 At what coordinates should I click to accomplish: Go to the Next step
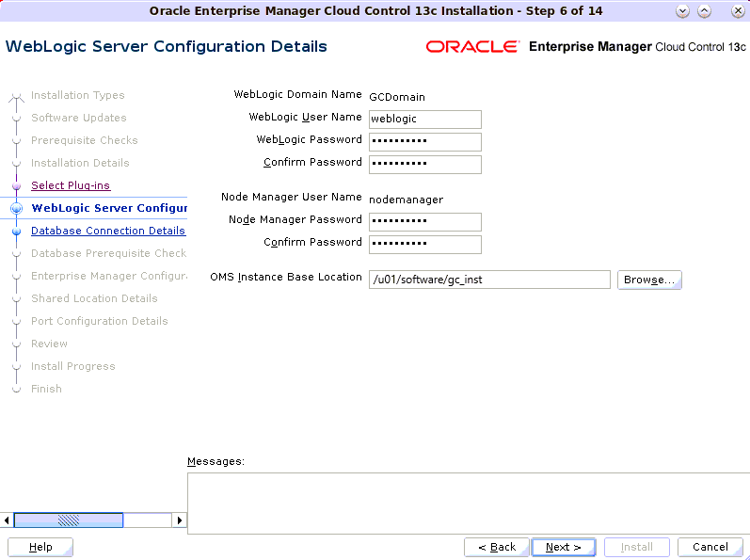[564, 547]
